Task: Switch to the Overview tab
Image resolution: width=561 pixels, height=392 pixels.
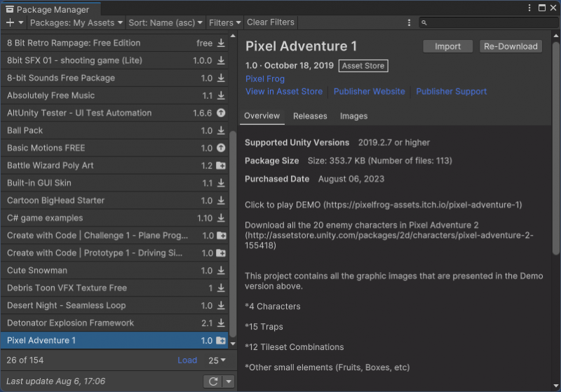Action: coord(262,116)
